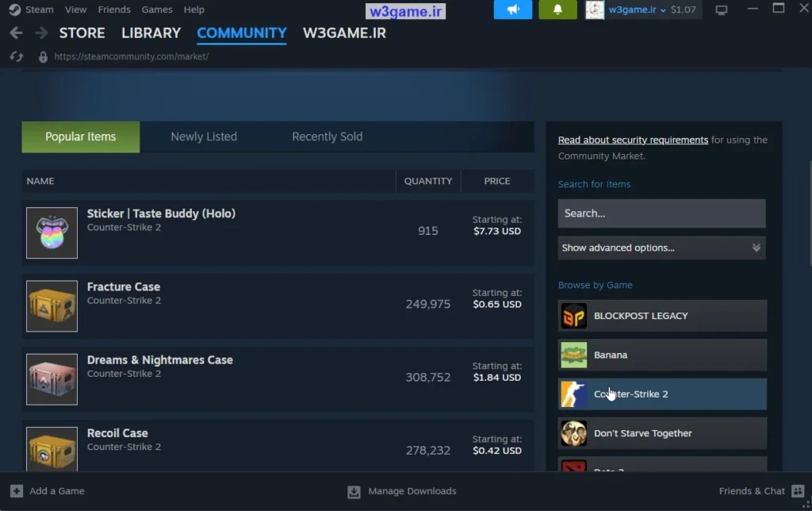Open the Games menu
The image size is (812, 511).
(x=157, y=10)
